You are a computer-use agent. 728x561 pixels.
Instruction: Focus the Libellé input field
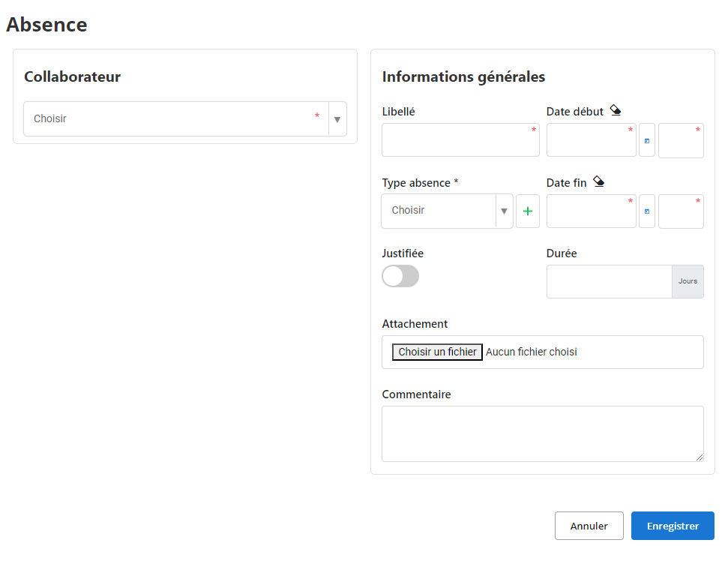point(460,139)
